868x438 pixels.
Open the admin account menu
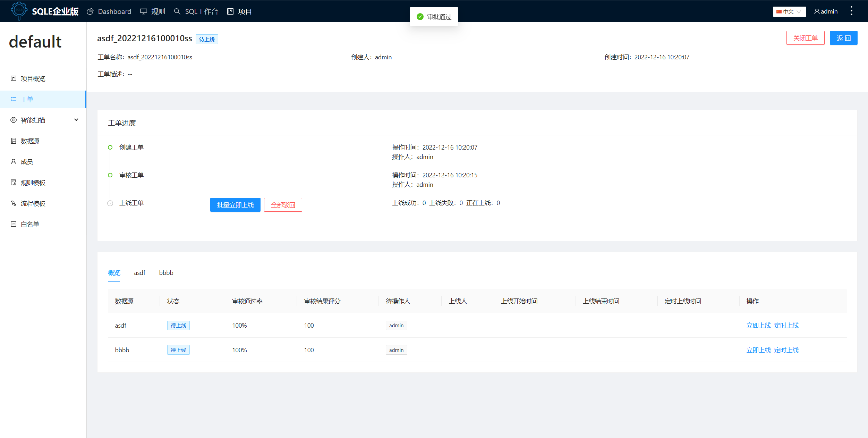(826, 11)
